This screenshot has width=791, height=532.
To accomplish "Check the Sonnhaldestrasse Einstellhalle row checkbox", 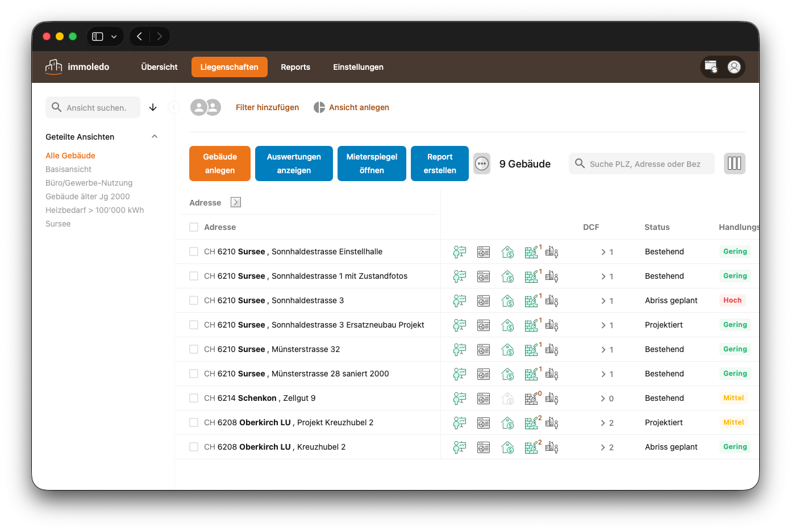I will coord(194,252).
